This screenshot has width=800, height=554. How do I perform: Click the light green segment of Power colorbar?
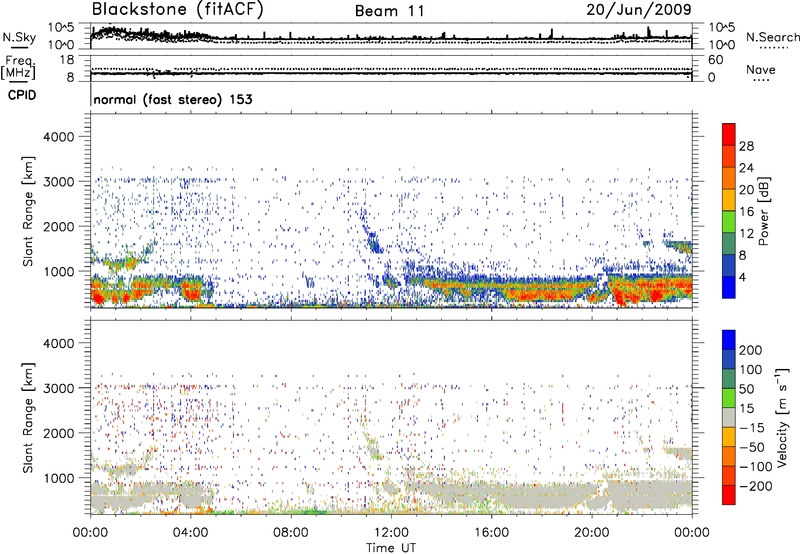click(x=729, y=222)
